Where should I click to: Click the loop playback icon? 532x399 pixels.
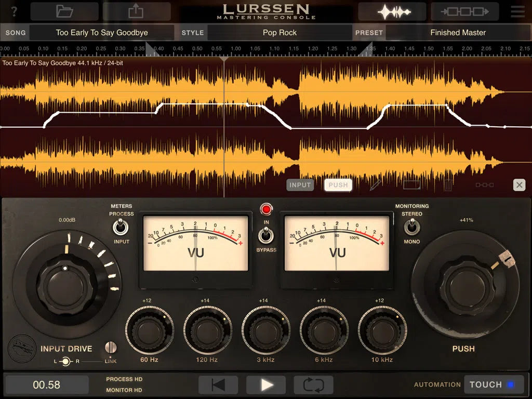coord(313,384)
